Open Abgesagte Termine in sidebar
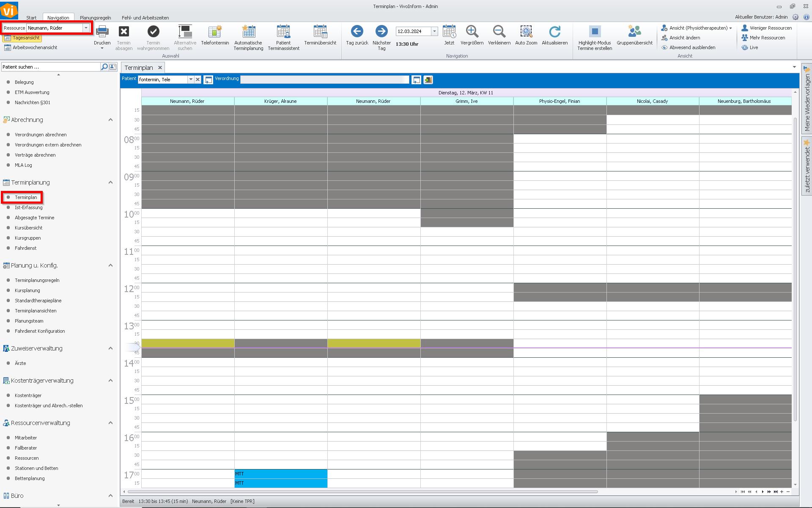This screenshot has width=812, height=508. 34,218
